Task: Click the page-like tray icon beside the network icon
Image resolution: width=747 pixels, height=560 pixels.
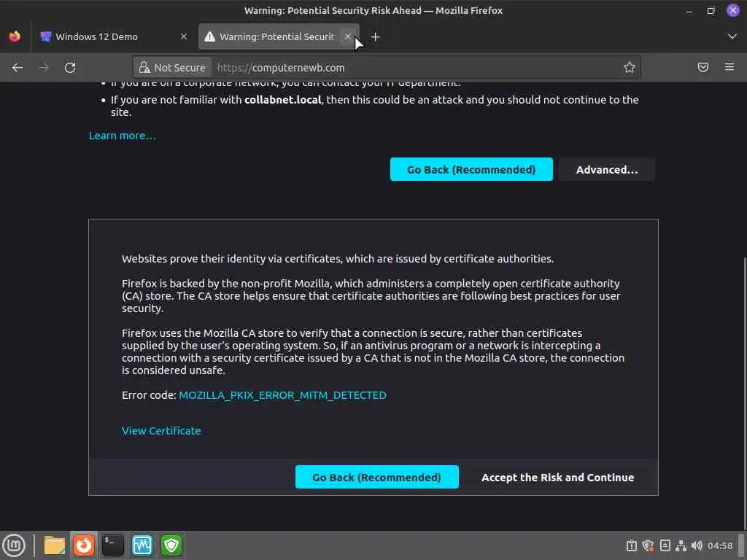Action: coord(665,545)
